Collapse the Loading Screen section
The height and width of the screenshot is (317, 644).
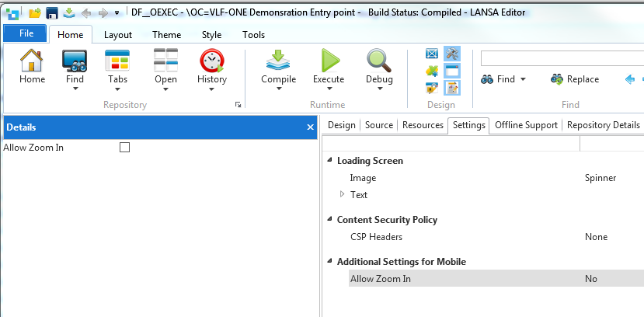point(328,161)
